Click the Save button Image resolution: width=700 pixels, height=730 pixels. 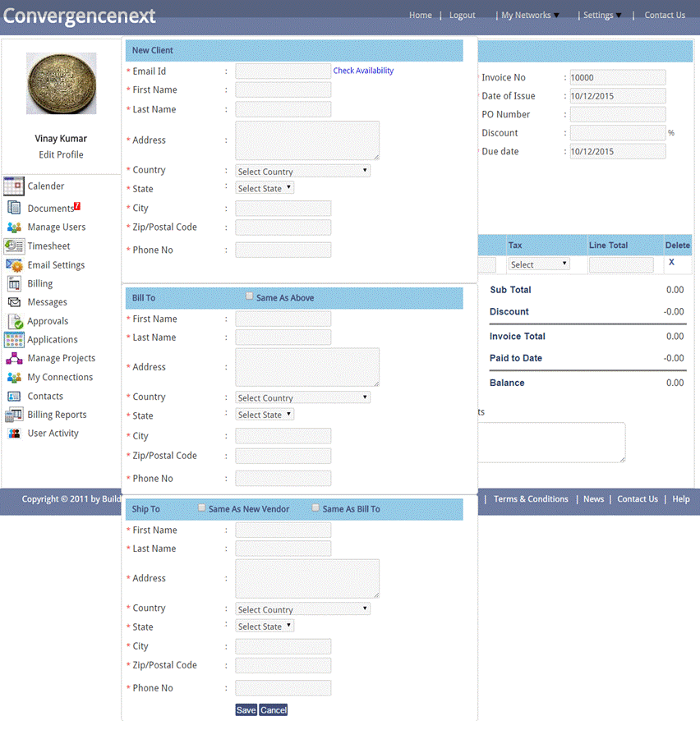click(x=246, y=710)
